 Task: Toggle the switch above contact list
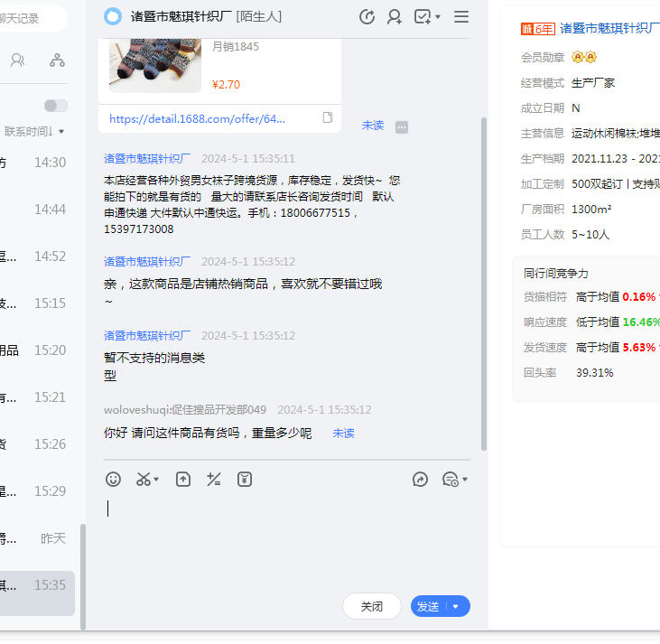pos(56,106)
